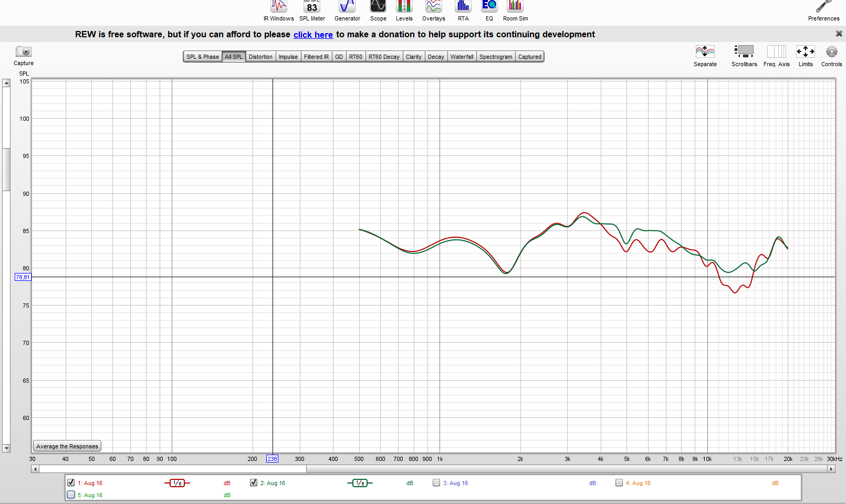Image resolution: width=846 pixels, height=504 pixels.
Task: Switch to Captured tab
Action: pyautogui.click(x=529, y=57)
